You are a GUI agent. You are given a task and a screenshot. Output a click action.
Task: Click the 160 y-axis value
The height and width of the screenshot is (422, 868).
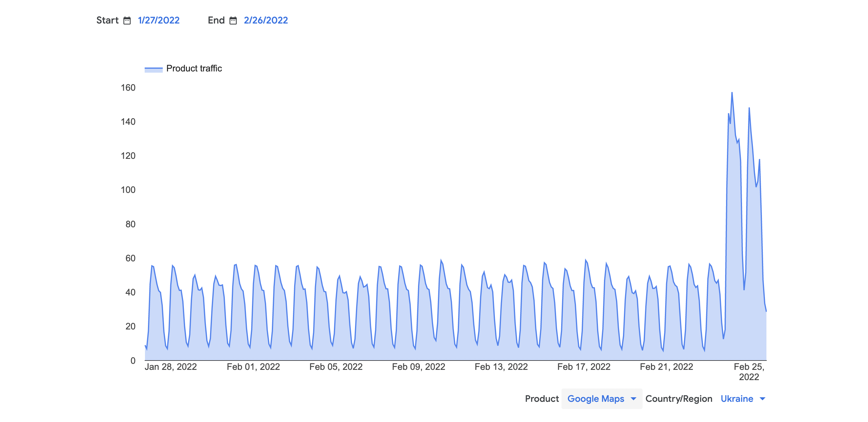(x=128, y=88)
